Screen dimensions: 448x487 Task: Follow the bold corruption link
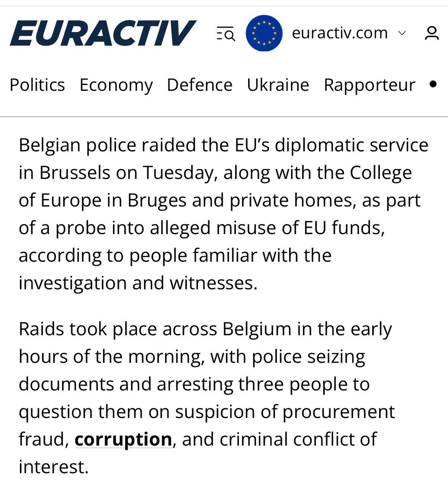point(123,440)
